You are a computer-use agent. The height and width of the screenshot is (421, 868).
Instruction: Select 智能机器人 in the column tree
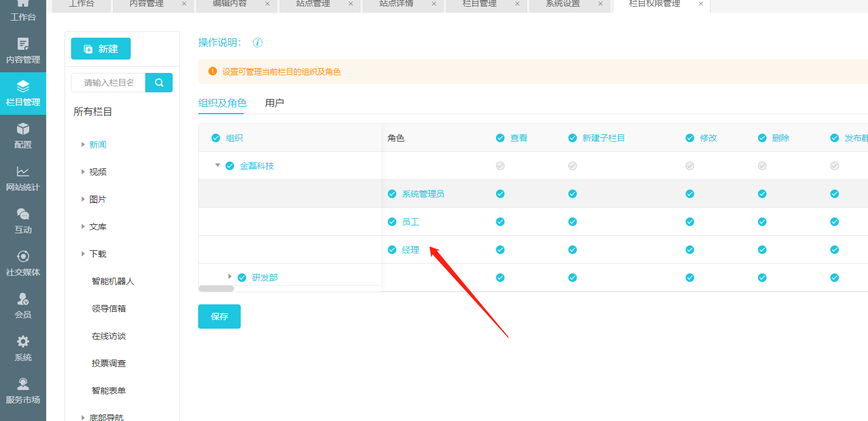point(113,281)
